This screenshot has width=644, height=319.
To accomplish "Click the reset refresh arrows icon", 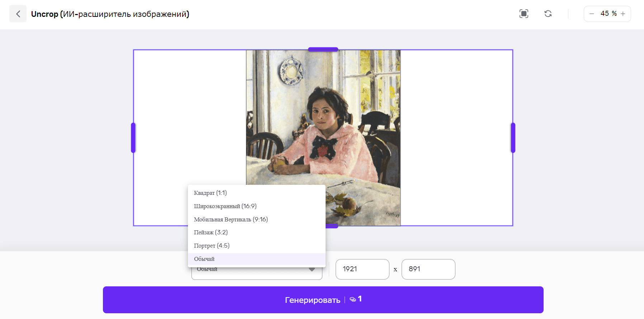I will click(548, 14).
